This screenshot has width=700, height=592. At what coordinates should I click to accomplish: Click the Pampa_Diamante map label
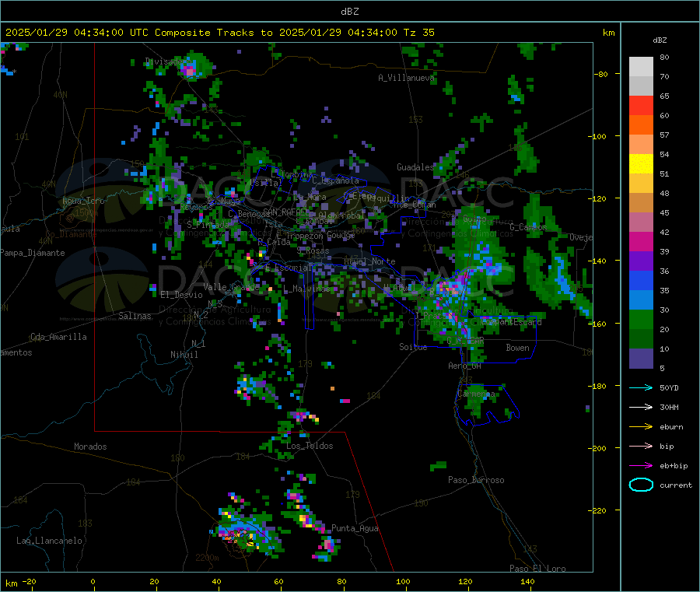tap(32, 253)
